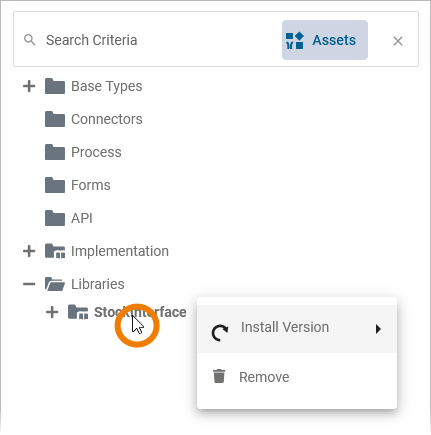Toggle the Assets filter button
Image resolution: width=431 pixels, height=435 pixels.
[x=325, y=40]
